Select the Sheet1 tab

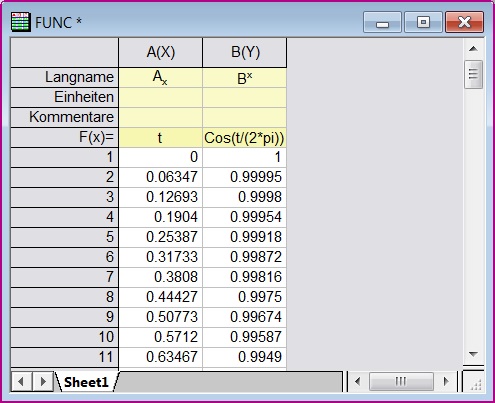[x=86, y=382]
